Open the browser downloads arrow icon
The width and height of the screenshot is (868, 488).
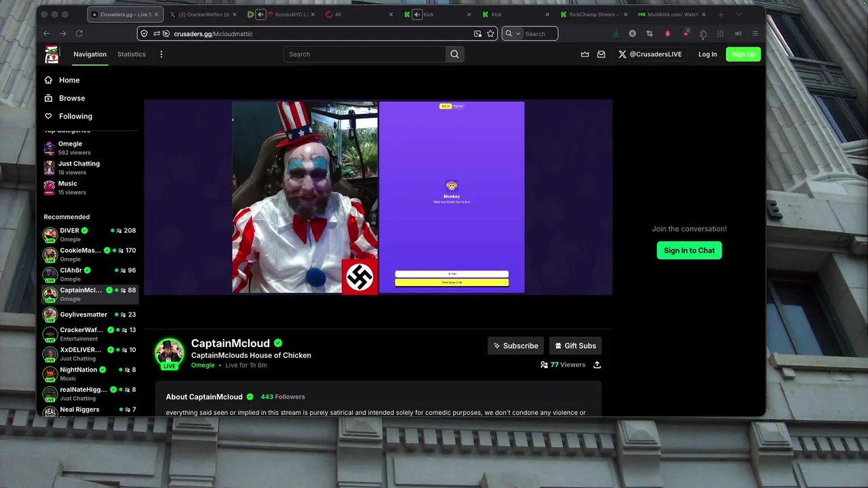[616, 34]
